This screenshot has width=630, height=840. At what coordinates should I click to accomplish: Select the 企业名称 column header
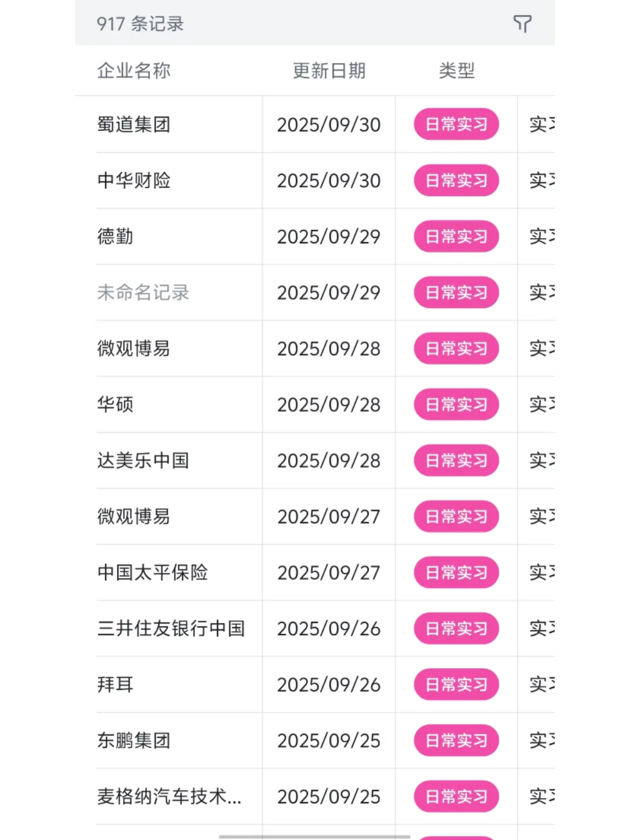click(134, 71)
